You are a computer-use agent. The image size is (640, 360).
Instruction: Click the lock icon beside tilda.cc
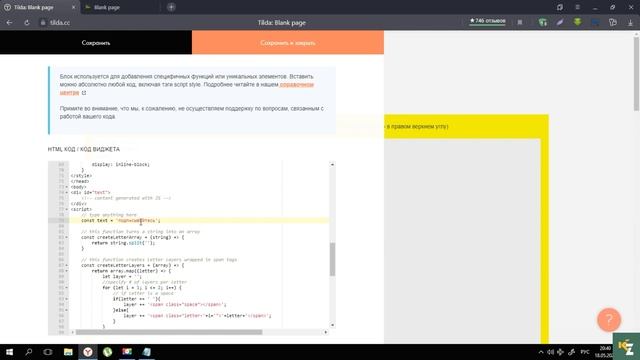pyautogui.click(x=43, y=22)
